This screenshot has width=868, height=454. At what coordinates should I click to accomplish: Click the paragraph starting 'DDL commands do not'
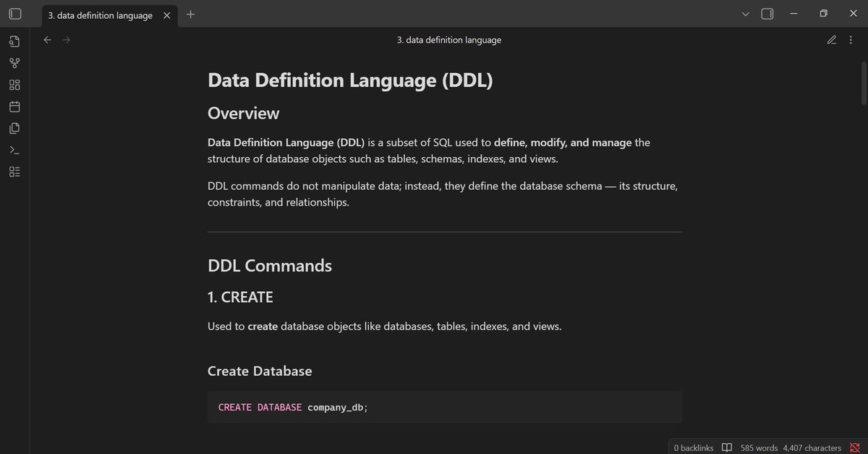tap(443, 194)
